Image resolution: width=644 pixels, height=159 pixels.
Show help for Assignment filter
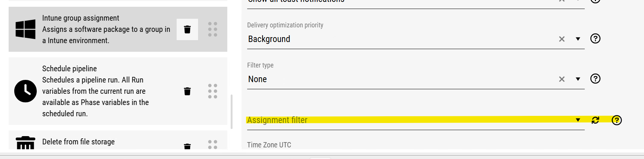coord(617,120)
